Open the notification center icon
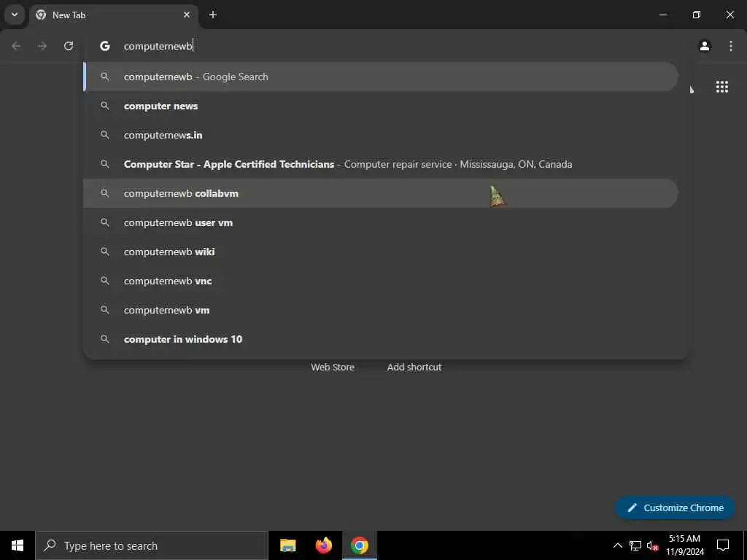 (723, 545)
